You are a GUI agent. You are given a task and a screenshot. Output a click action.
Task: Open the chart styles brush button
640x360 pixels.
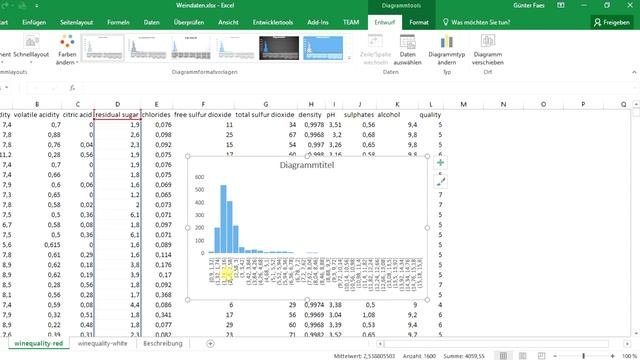[x=440, y=182]
